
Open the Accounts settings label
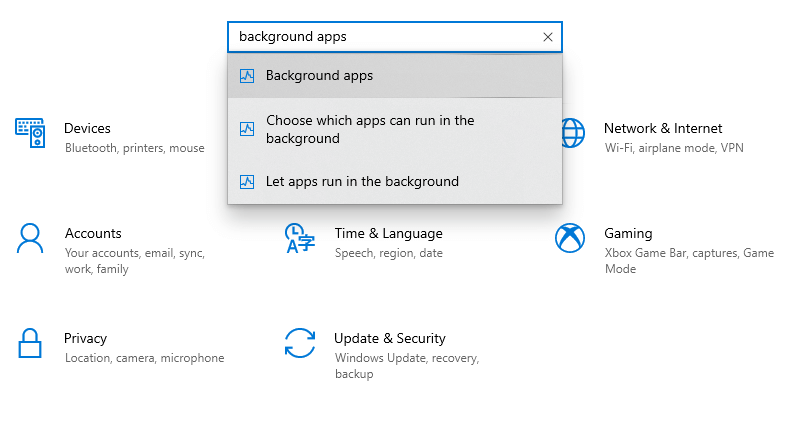(x=93, y=233)
